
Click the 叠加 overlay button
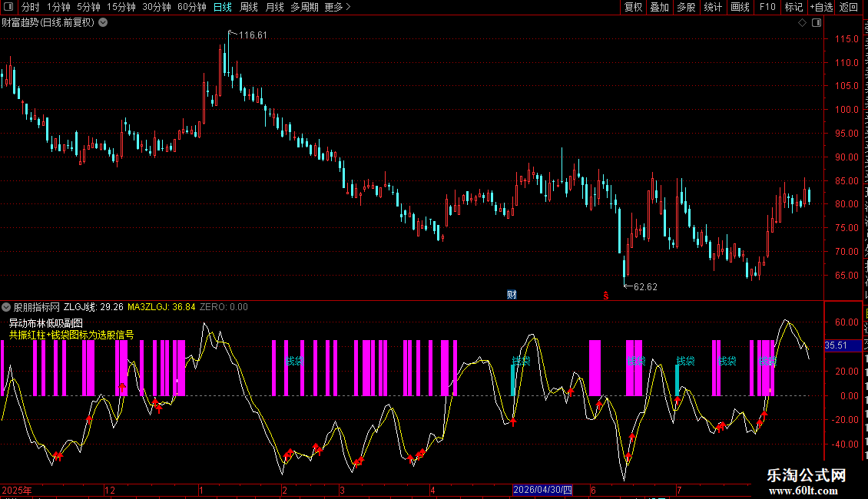pyautogui.click(x=659, y=7)
